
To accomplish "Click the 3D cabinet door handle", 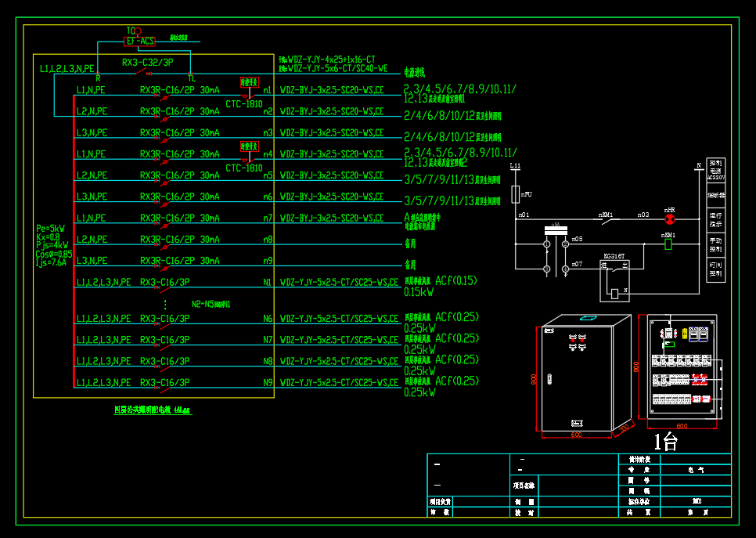I will (549, 379).
